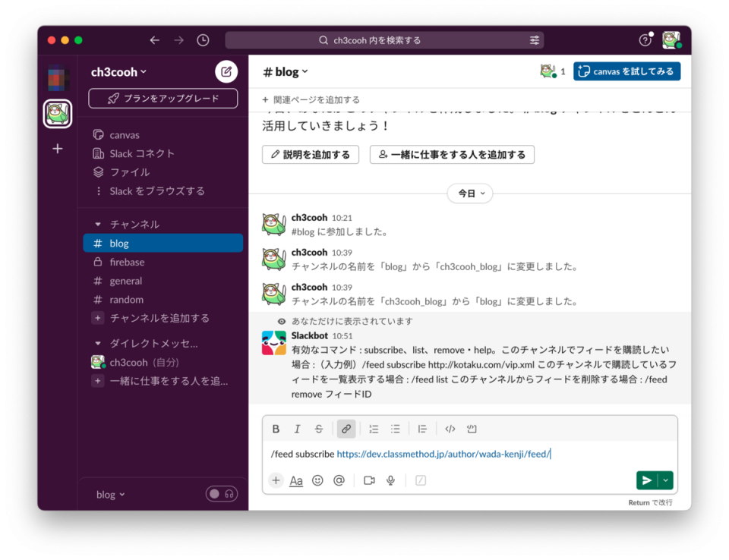Screen dimensions: 729x560
Task: Toggle bold formatting in the message composer
Action: point(276,428)
